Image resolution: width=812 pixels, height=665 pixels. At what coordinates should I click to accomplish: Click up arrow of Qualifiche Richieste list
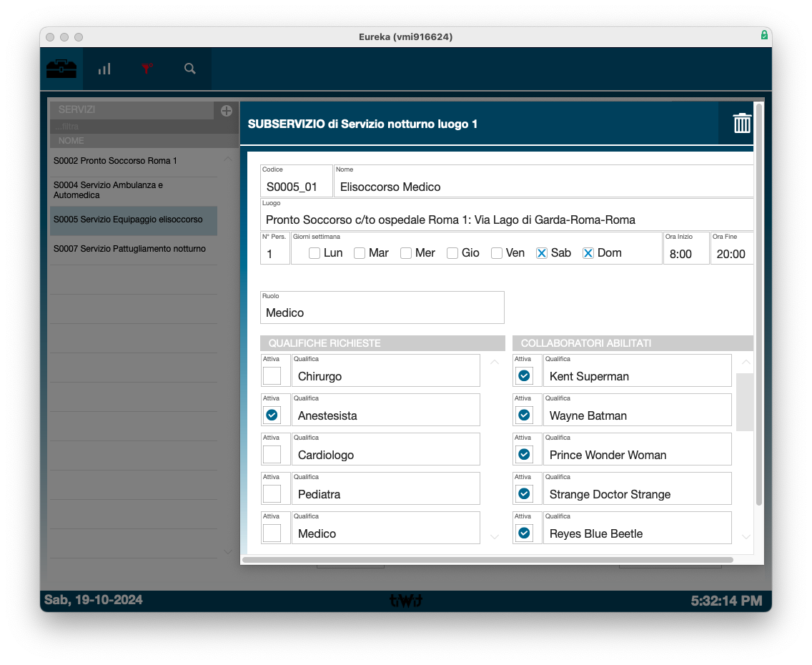coord(495,362)
